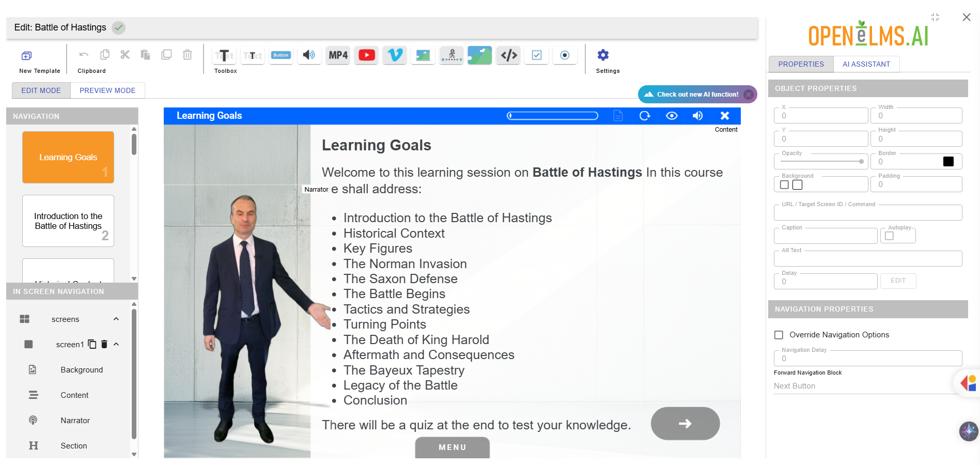
Task: Collapse the screen1 chevron
Action: 116,344
